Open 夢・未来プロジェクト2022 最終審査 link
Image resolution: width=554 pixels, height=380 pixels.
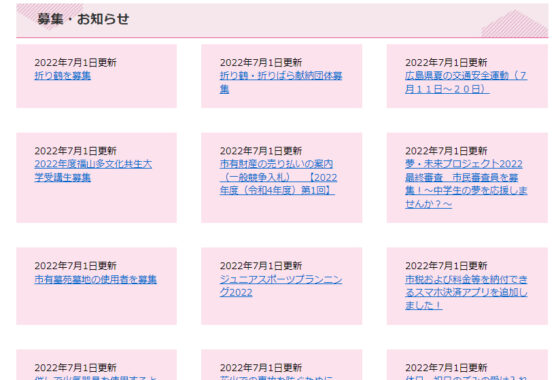466,184
